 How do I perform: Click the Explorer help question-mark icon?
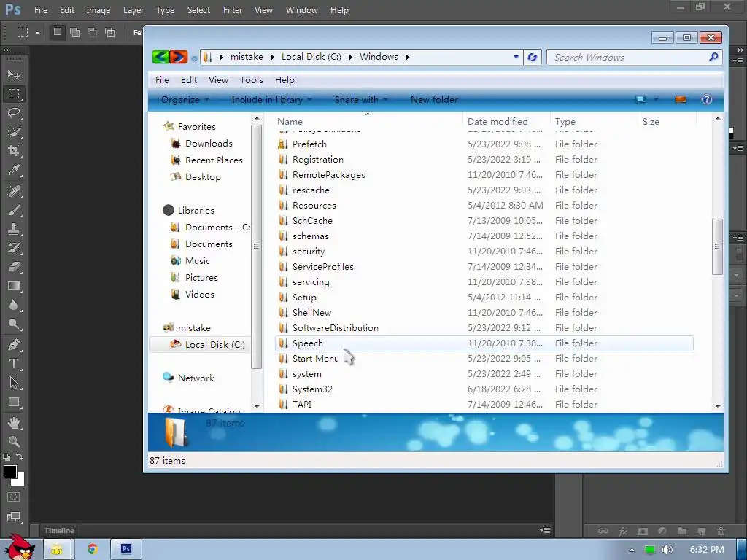point(706,99)
